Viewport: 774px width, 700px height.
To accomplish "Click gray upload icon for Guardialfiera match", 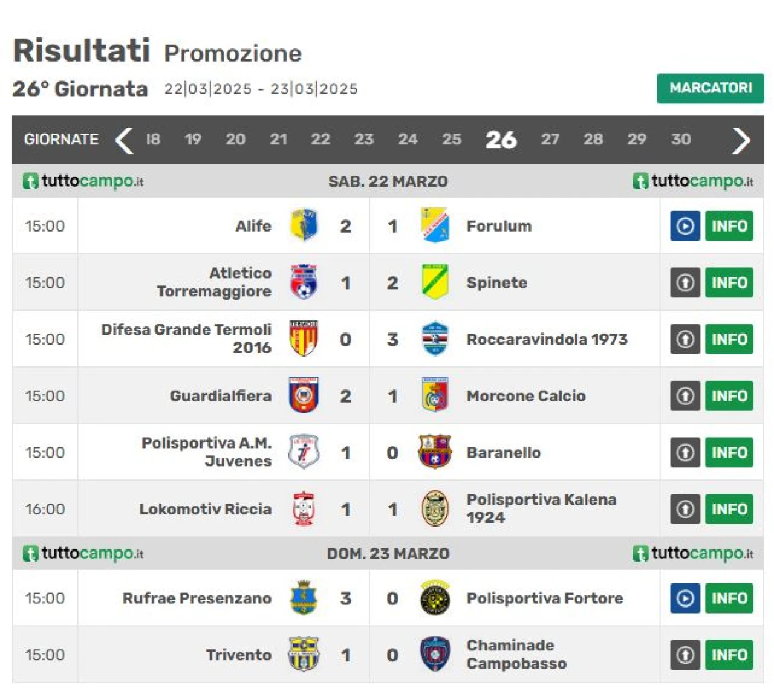I will 685,396.
